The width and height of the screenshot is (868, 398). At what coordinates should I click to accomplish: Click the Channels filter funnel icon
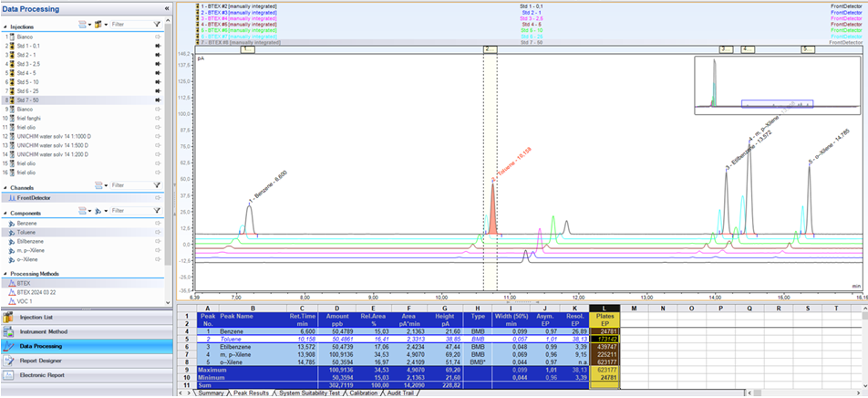tap(157, 185)
